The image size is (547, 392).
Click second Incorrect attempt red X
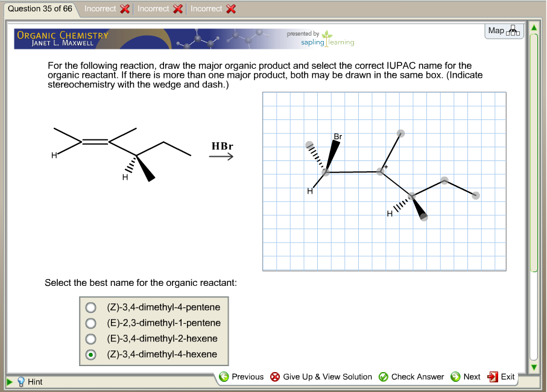(178, 9)
